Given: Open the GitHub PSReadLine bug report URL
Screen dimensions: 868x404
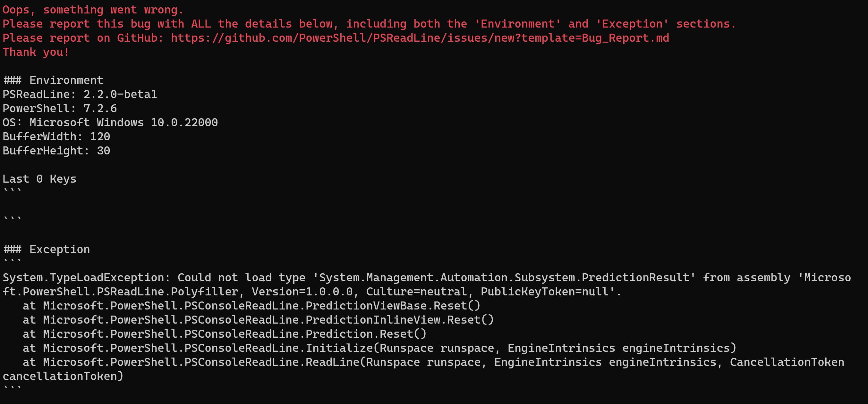Looking at the screenshot, I should coord(420,38).
